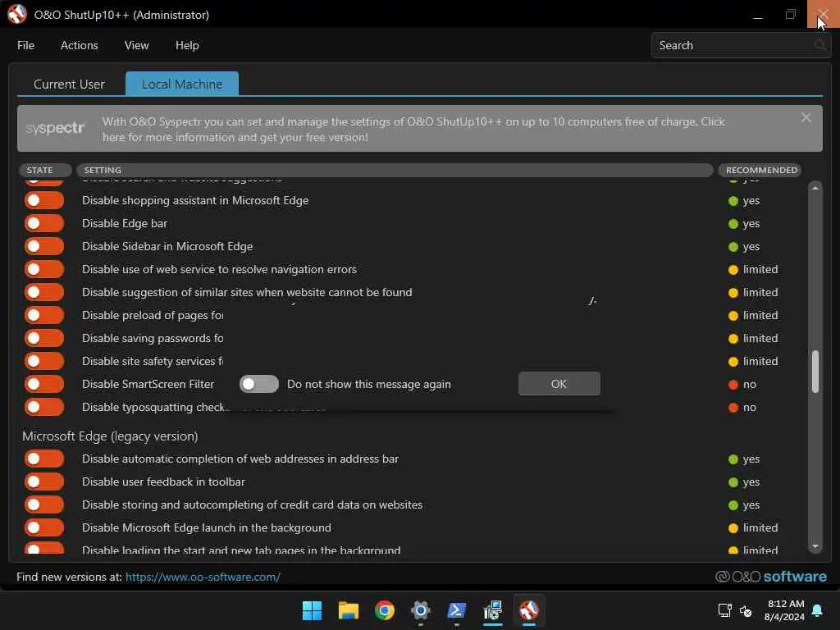
Task: Click OK in the message dialog
Action: click(x=559, y=384)
